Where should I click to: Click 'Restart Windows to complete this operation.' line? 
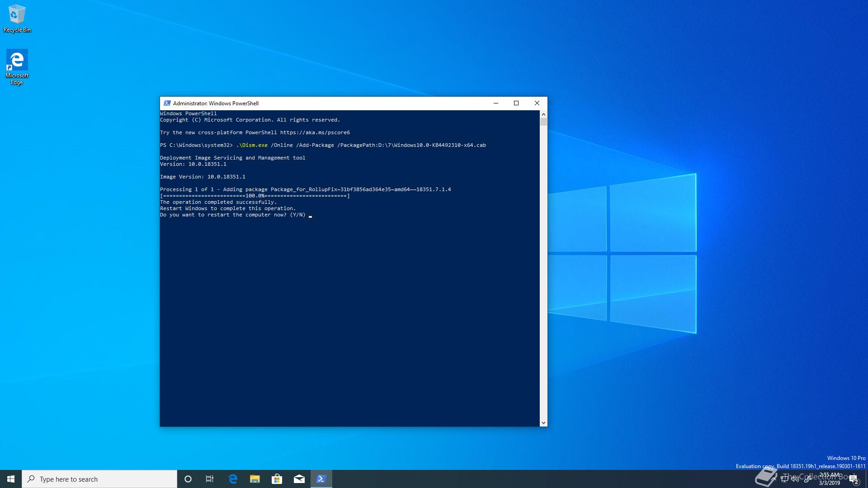click(228, 208)
